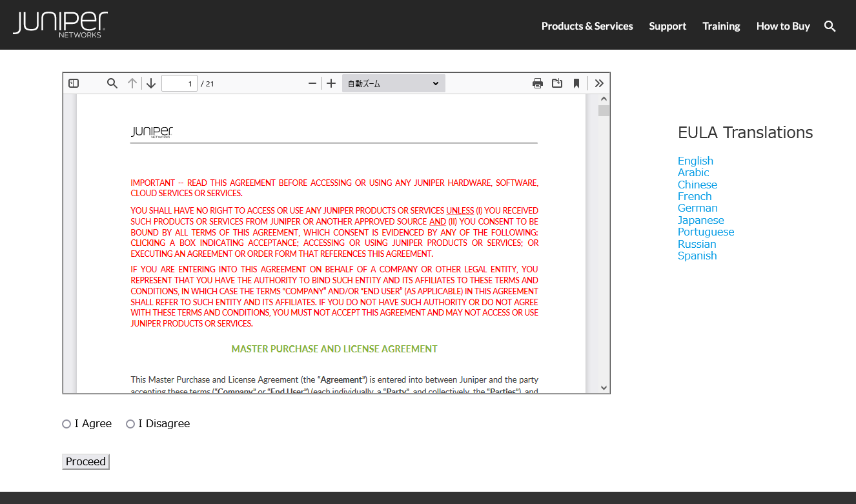This screenshot has width=856, height=504.
Task: Open the site search magnifier icon
Action: [830, 26]
